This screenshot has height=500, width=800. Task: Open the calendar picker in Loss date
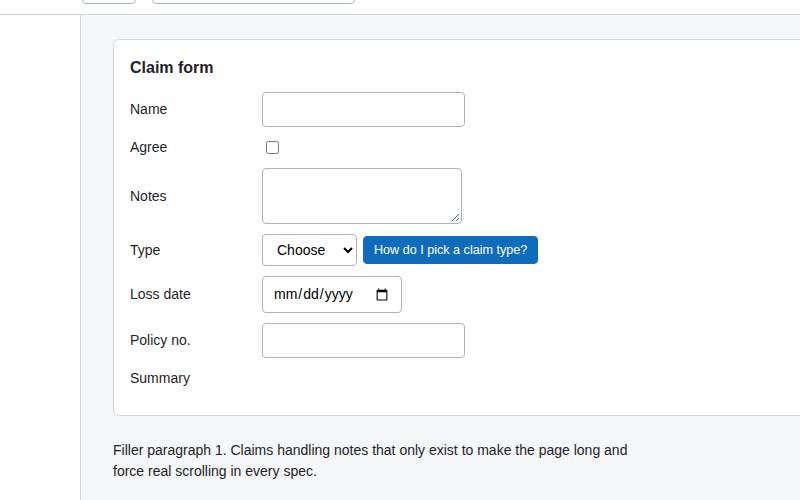coord(382,294)
